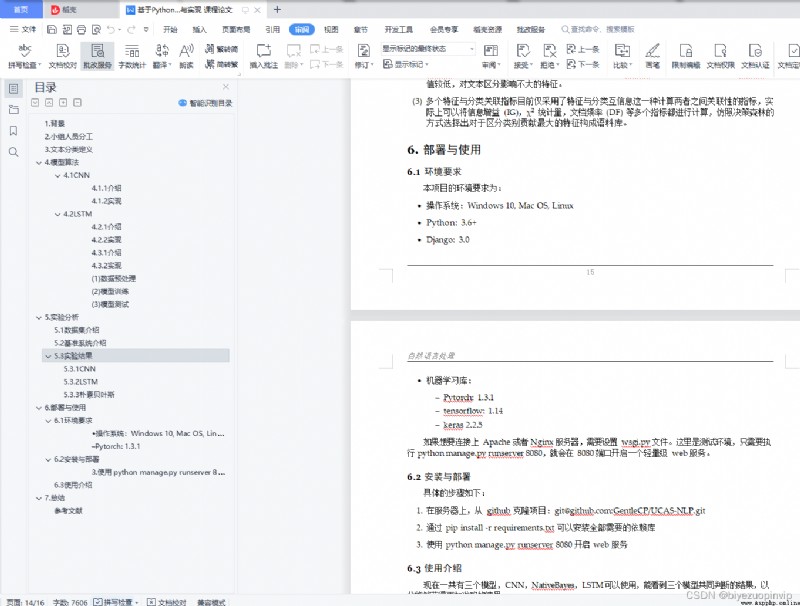The width and height of the screenshot is (800, 606).
Task: Select outline entry 5.3.2LSTM
Action: [81, 382]
